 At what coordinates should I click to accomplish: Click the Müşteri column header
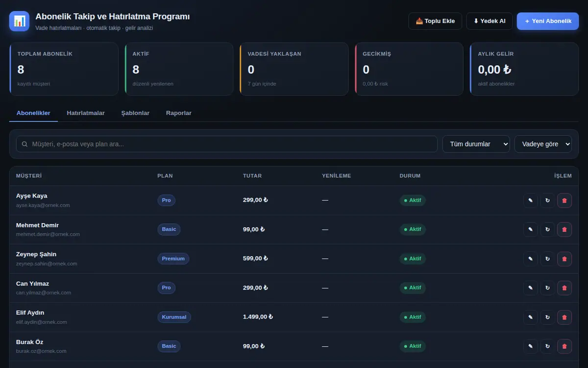point(29,176)
